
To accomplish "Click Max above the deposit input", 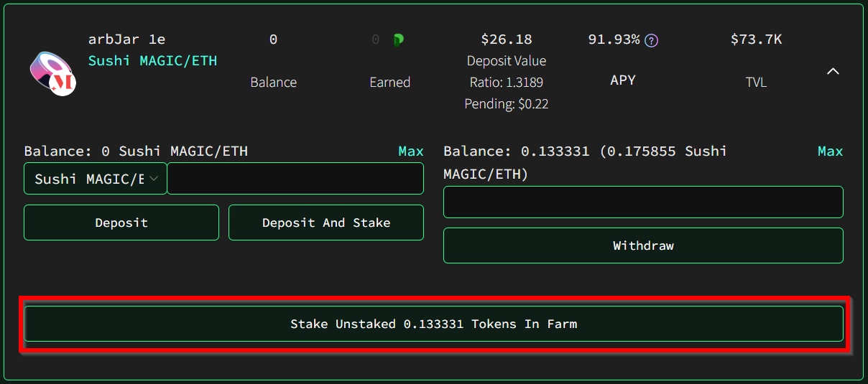I will click(411, 151).
